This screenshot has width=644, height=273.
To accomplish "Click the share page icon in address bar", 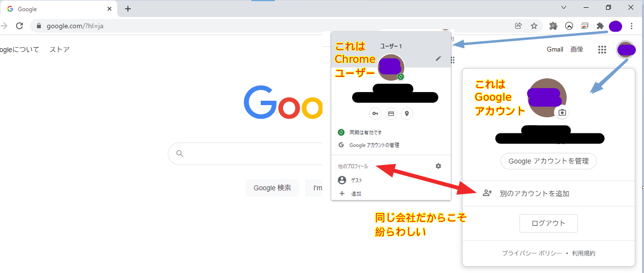I will [519, 26].
